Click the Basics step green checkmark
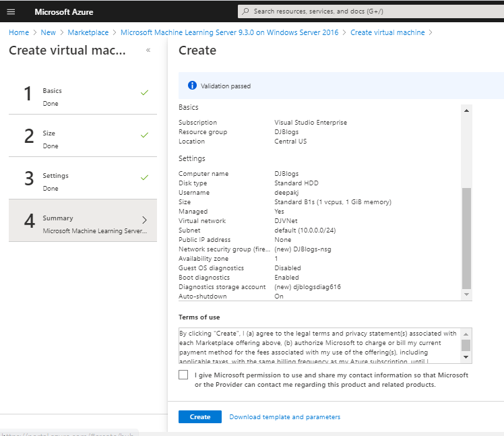 click(x=144, y=92)
